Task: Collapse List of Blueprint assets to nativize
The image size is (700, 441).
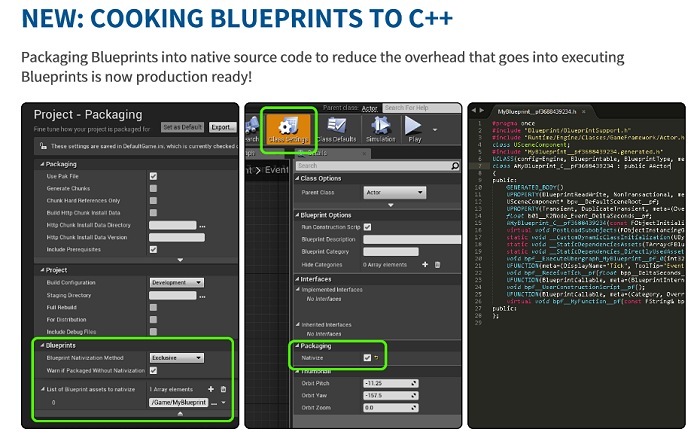Action: pos(43,389)
